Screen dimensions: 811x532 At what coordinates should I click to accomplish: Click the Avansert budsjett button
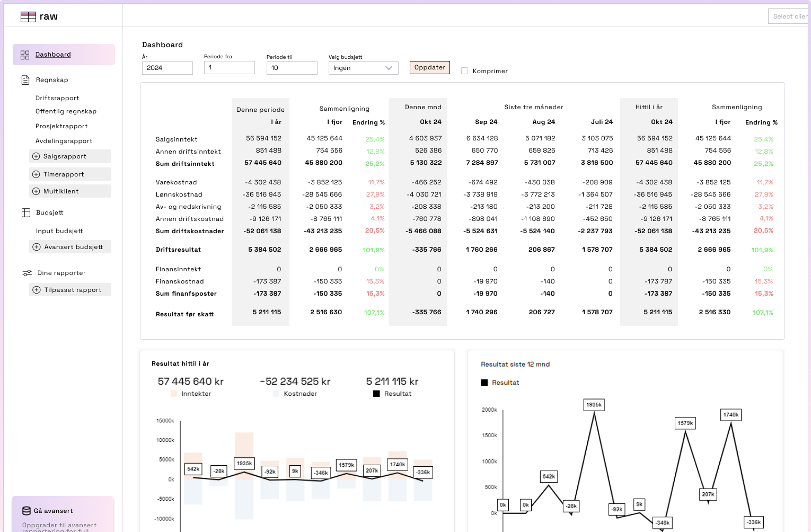70,247
